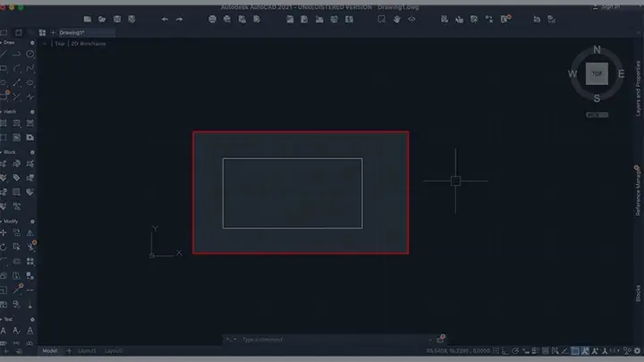The image size is (644, 362).
Task: Activate the Pan hand tool
Action: [397, 19]
